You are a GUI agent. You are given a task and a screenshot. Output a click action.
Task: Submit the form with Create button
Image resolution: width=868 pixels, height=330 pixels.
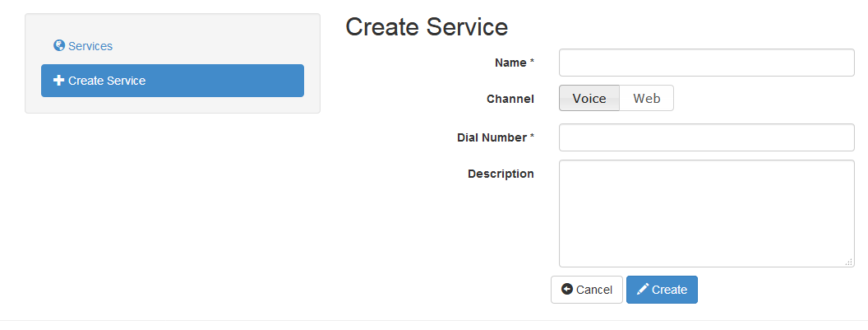662,290
